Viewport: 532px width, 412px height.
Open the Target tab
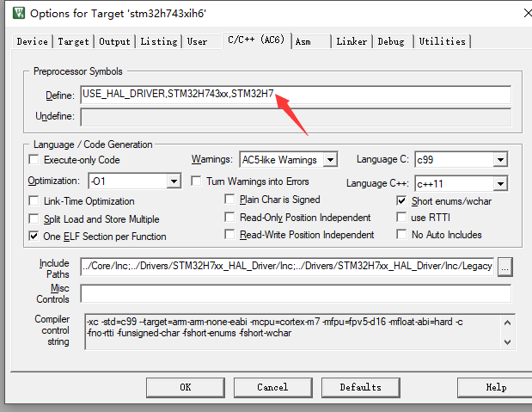73,41
